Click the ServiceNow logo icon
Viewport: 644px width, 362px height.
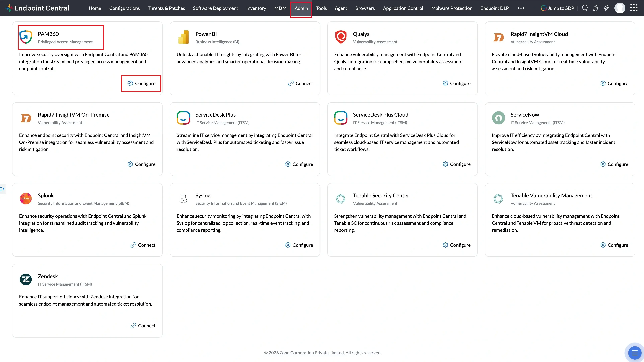point(498,118)
